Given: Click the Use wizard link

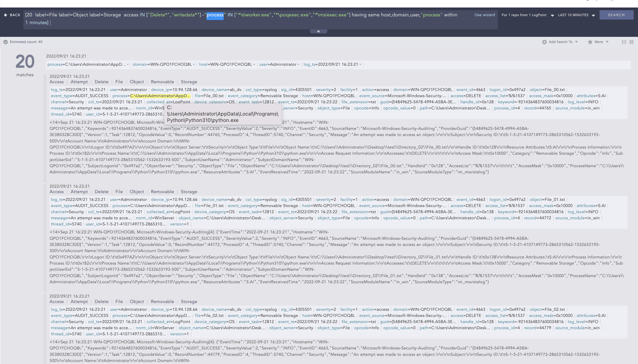Looking at the screenshot, I should coord(484,15).
